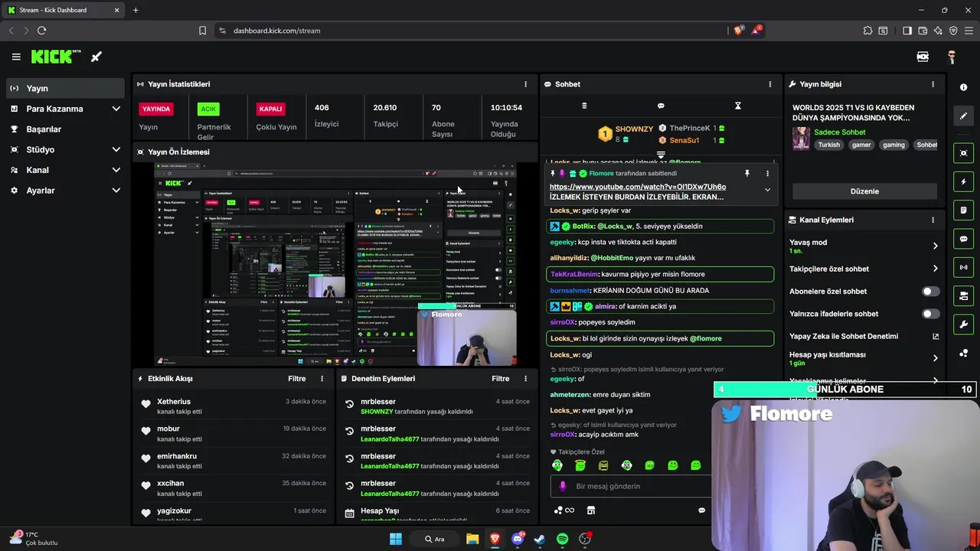Click SHOWNZY at the top of the leaderboard

634,129
